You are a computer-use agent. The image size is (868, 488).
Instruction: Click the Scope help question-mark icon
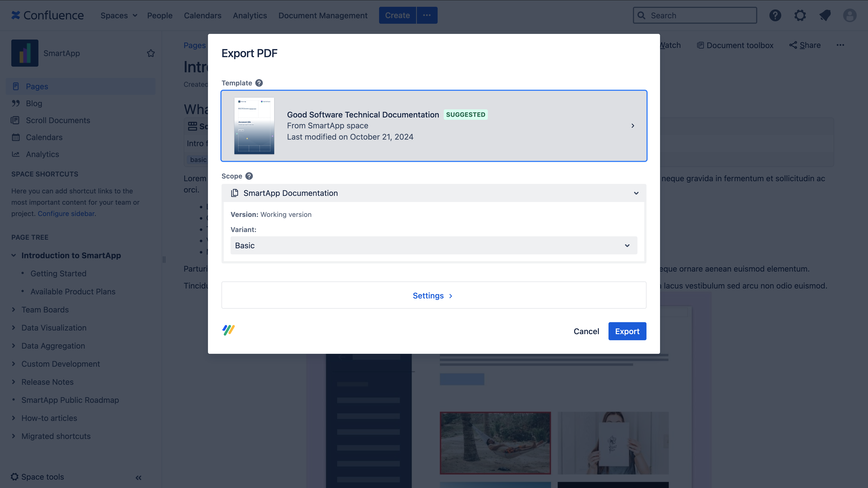pyautogui.click(x=249, y=176)
